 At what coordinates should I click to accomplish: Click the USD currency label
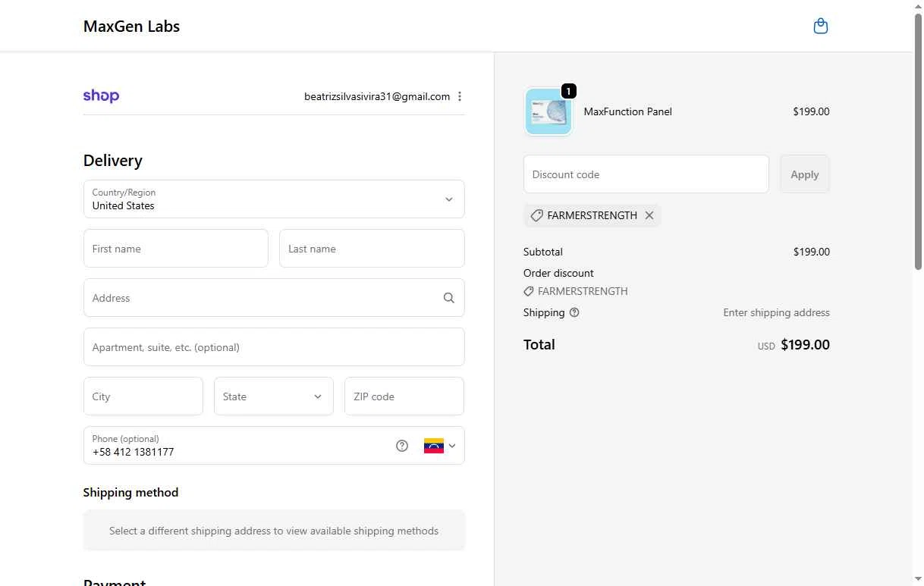click(x=766, y=346)
